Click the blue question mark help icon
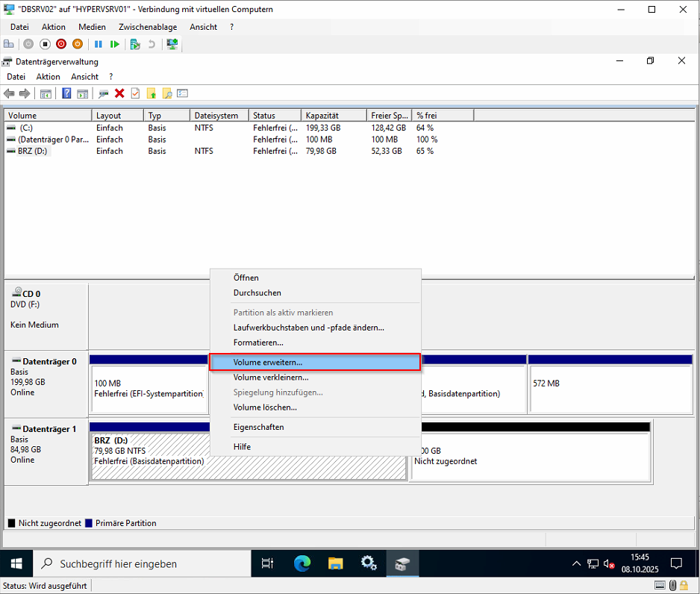 pyautogui.click(x=66, y=93)
